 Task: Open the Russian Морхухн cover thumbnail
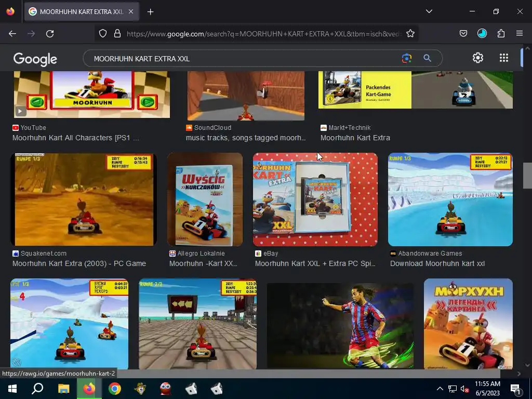pos(468,324)
